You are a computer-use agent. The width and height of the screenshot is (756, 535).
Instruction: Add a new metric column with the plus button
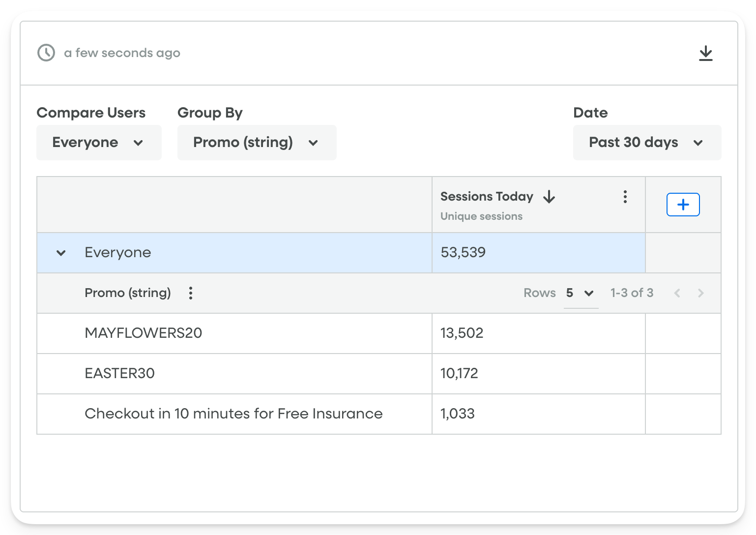[x=683, y=204]
